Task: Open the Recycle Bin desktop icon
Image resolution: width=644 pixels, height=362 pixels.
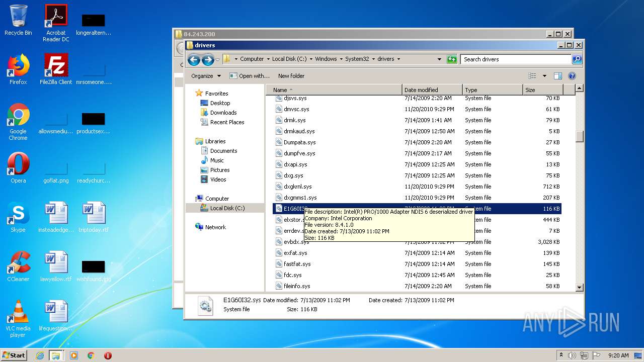Action: click(x=18, y=20)
